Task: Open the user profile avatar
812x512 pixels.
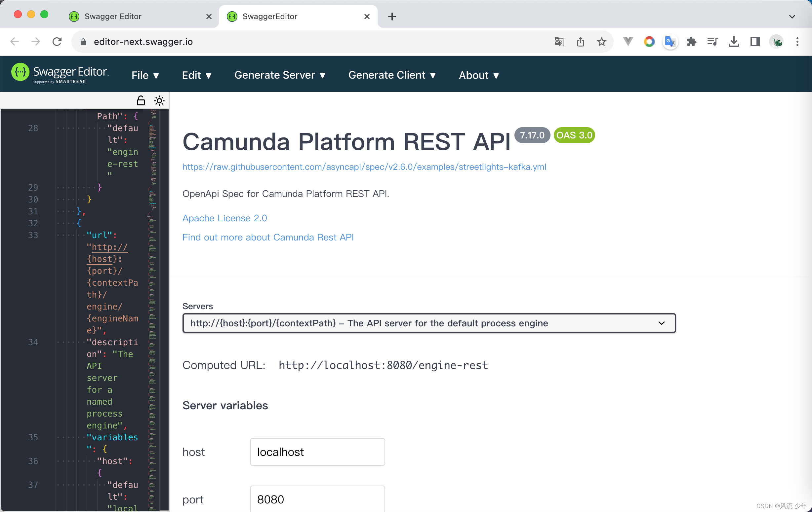Action: pyautogui.click(x=777, y=42)
